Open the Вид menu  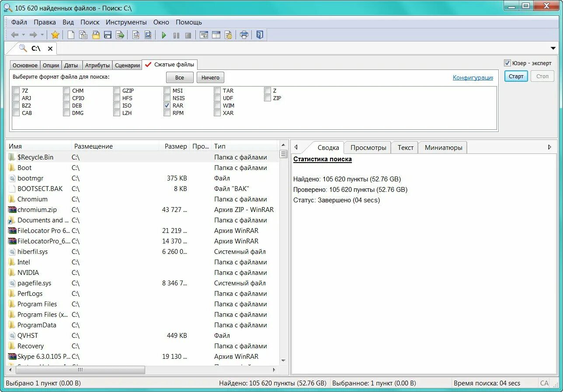[x=68, y=22]
